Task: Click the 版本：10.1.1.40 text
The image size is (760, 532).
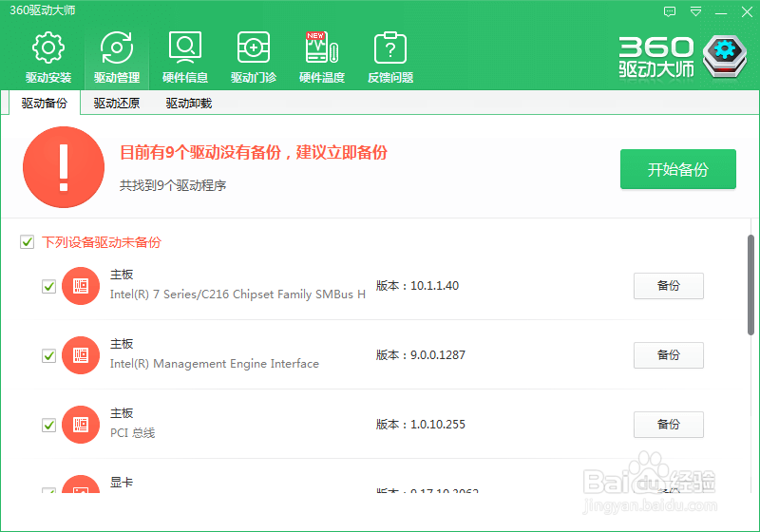Action: click(x=417, y=286)
